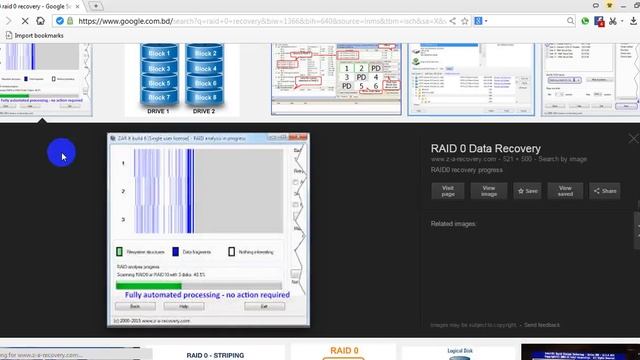640x360 pixels.
Task: Open the RAID parity table thumbnail with PD cells
Action: coord(336,79)
